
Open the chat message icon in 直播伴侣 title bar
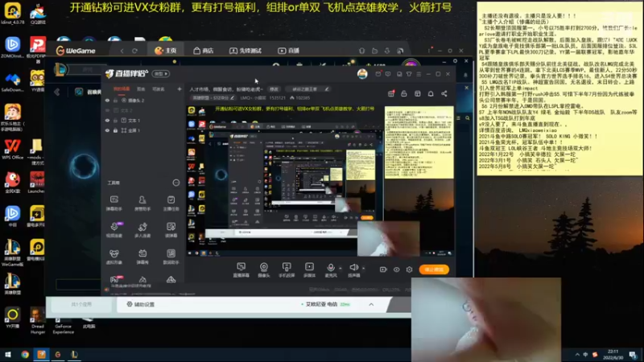click(388, 74)
